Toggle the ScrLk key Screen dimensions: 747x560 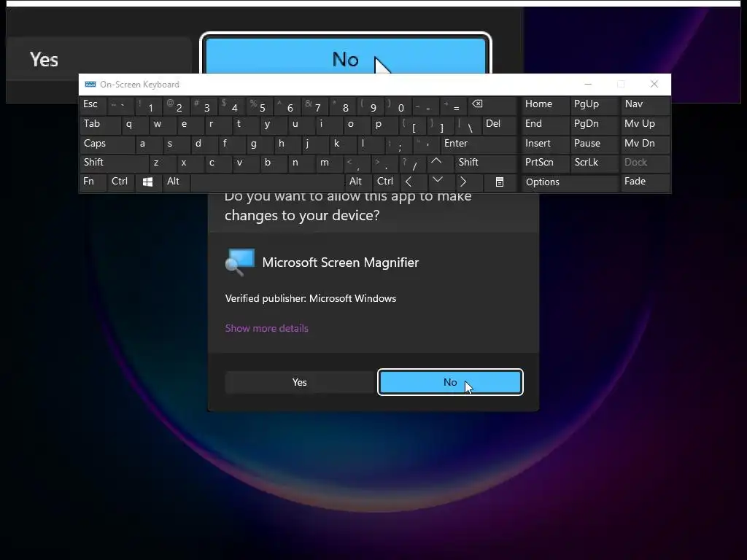pos(595,163)
